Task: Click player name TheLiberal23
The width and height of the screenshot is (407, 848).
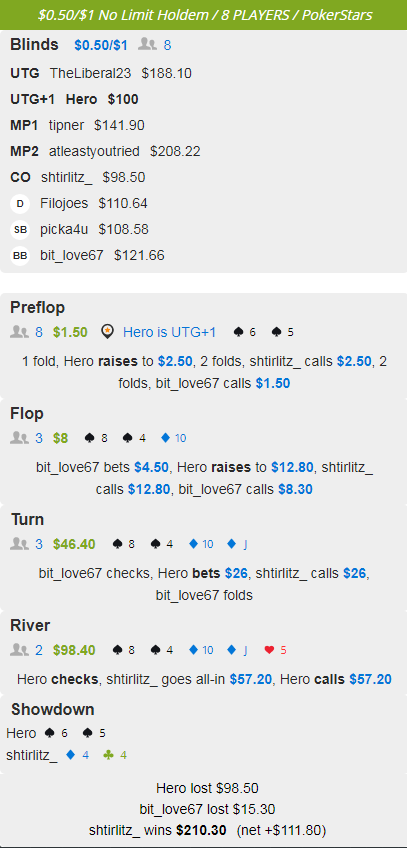Action: tap(90, 74)
